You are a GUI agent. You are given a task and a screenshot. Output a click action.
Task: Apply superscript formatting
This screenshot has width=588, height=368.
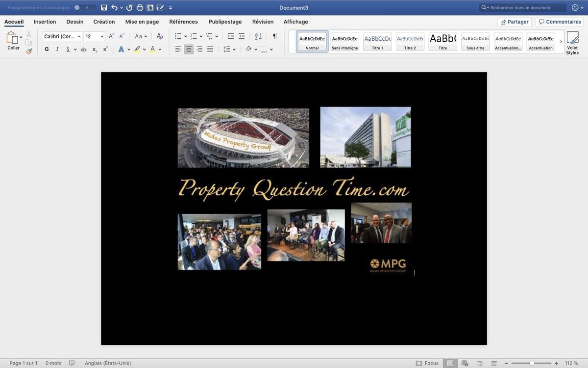click(105, 49)
